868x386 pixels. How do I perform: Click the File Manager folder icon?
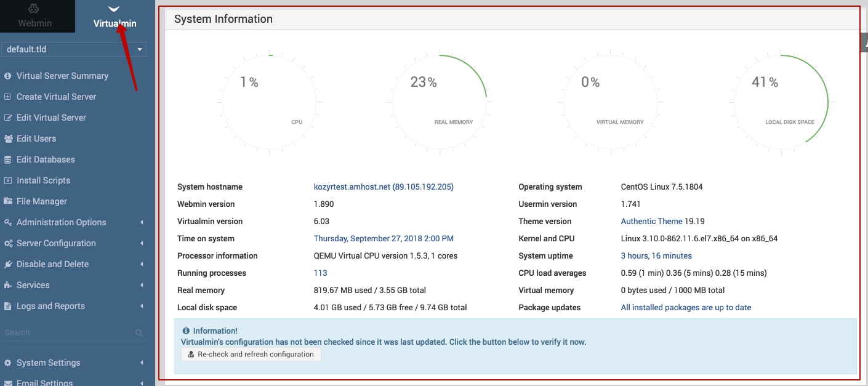click(x=8, y=202)
